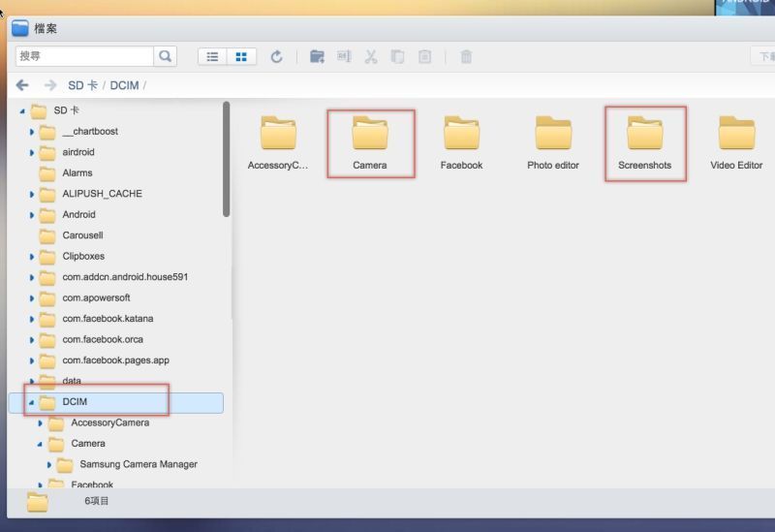This screenshot has width=775, height=532.
Task: Expand the __chartboost tree node
Action: click(32, 132)
